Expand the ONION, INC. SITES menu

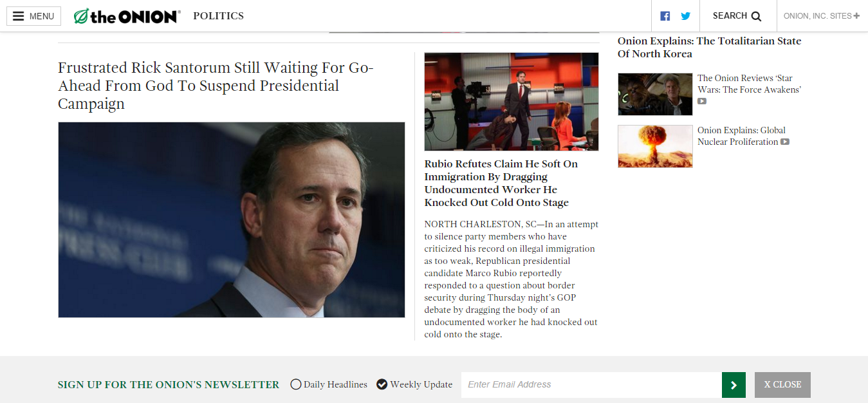coord(822,16)
